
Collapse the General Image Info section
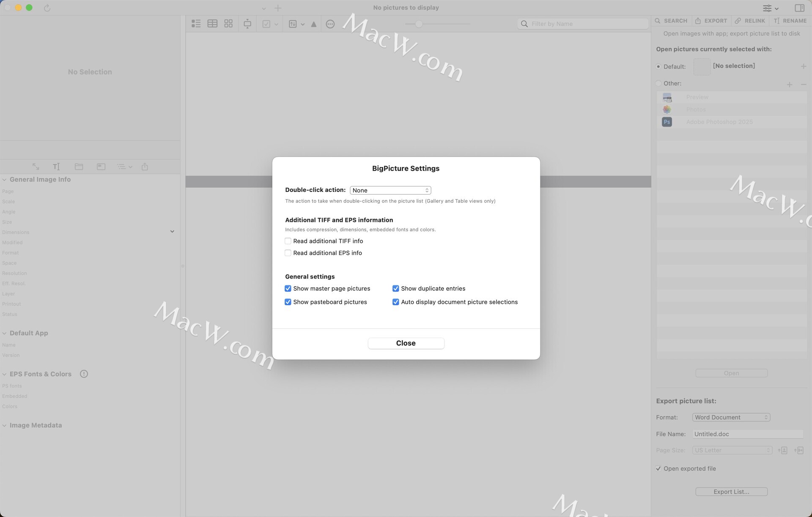(x=4, y=180)
